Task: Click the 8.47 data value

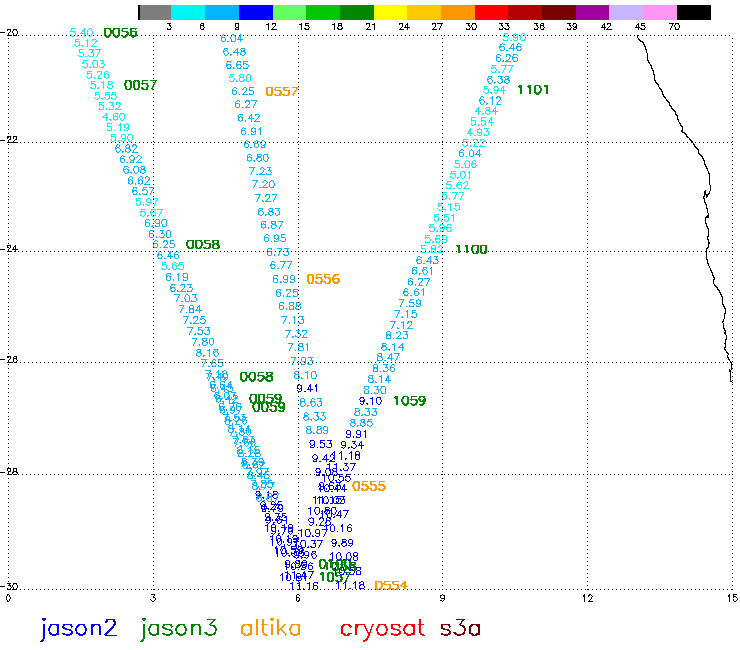Action: pos(388,357)
